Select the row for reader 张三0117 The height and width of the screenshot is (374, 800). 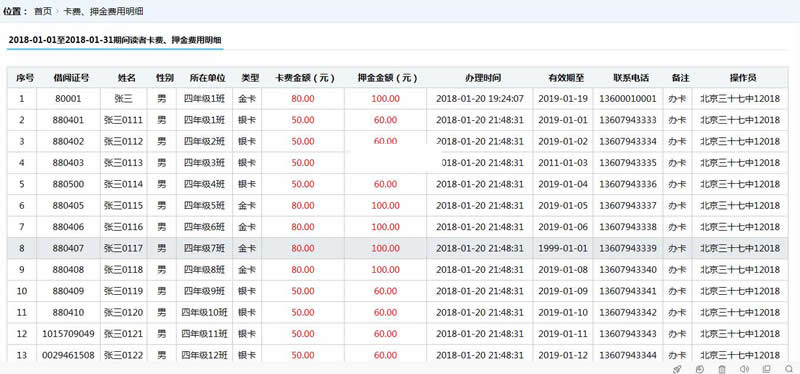tap(397, 248)
